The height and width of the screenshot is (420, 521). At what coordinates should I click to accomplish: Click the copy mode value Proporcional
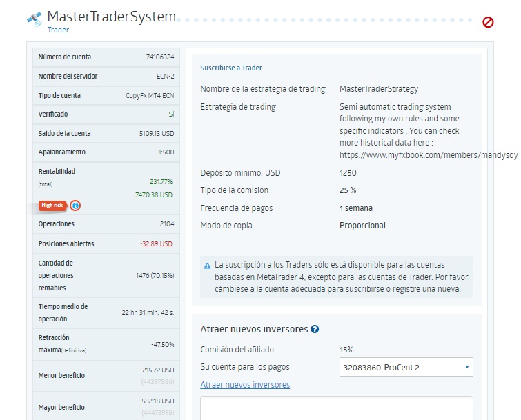(x=362, y=226)
